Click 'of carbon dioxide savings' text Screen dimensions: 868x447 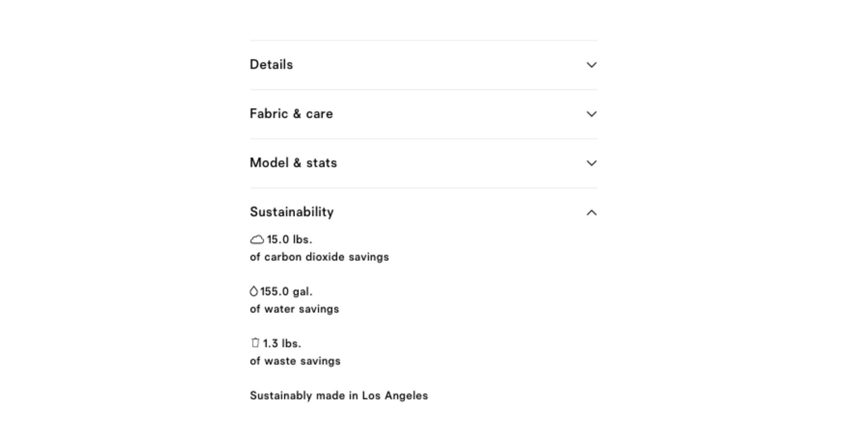click(320, 257)
